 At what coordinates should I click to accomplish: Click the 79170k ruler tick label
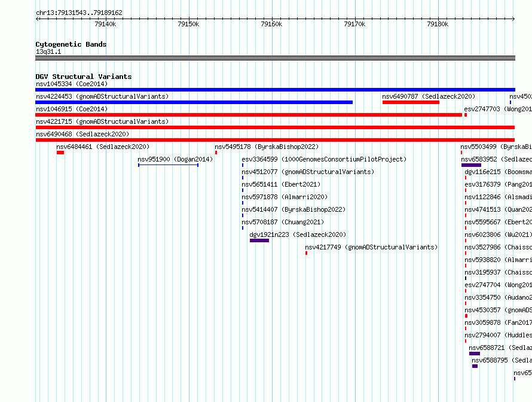point(355,24)
